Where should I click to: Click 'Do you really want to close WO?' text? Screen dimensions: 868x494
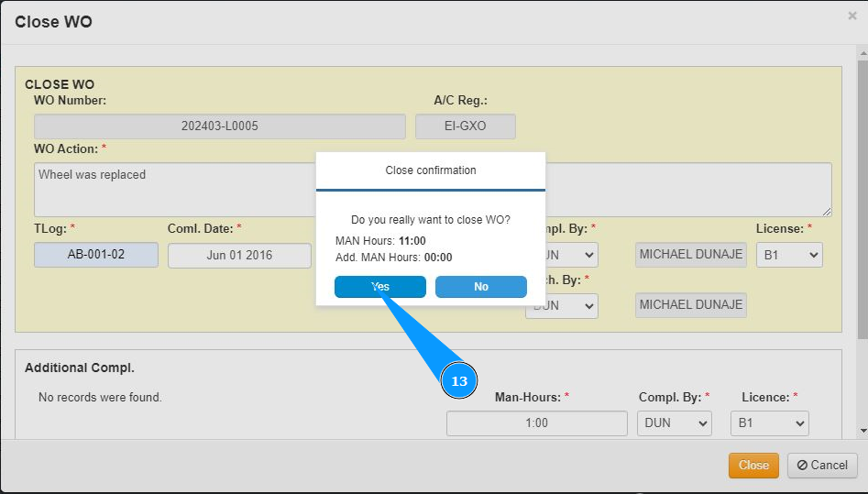click(x=431, y=220)
